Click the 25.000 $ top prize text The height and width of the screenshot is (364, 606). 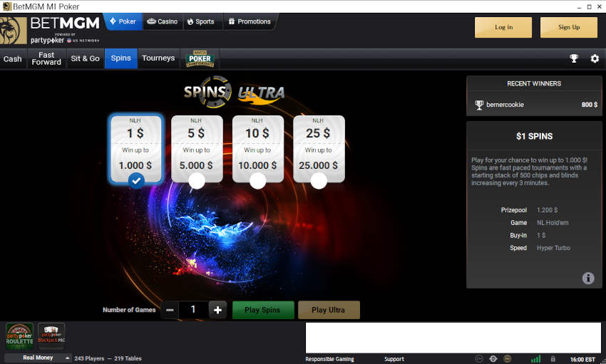(x=318, y=165)
